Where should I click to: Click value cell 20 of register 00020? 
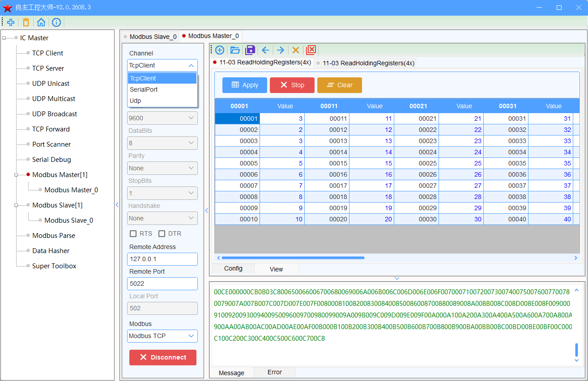pyautogui.click(x=372, y=219)
